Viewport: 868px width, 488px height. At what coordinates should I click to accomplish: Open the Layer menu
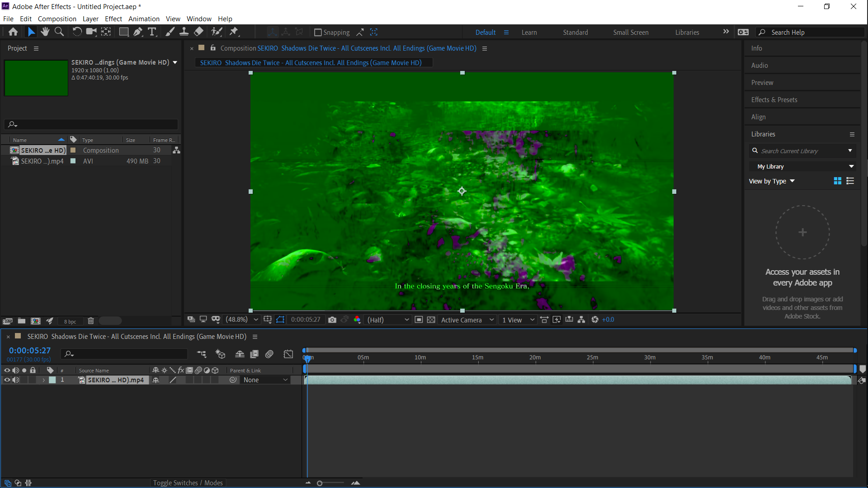(90, 19)
